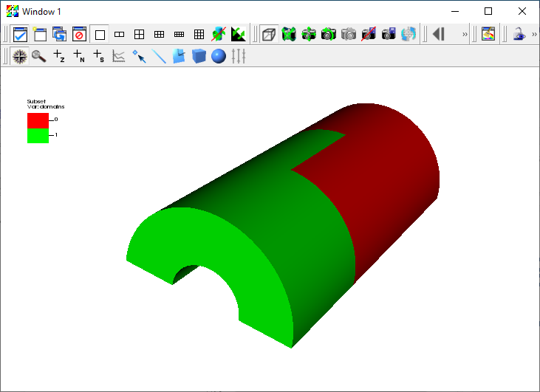This screenshot has height=392, width=540.
Task: Click the green domain 1 legend swatch
Action: coord(38,136)
